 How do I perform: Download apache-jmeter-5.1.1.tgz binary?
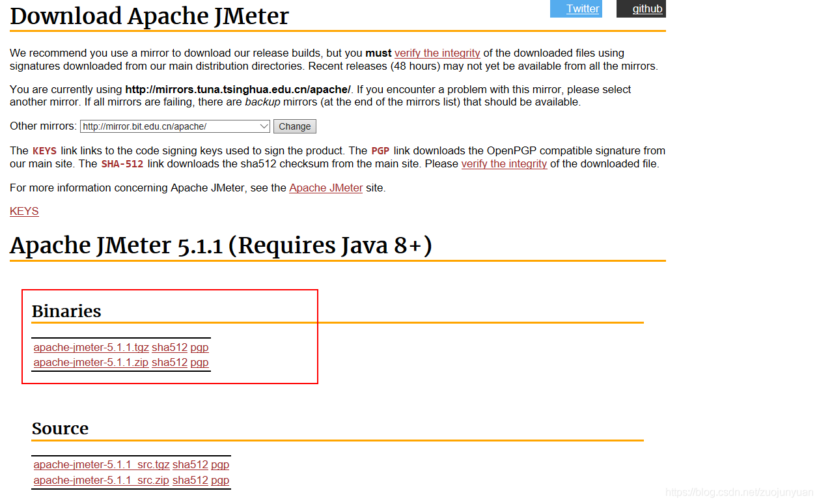tap(91, 347)
